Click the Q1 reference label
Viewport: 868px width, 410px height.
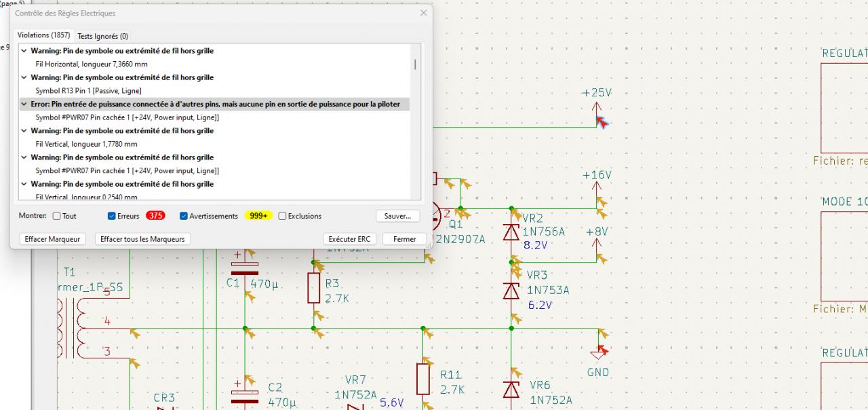pos(456,224)
